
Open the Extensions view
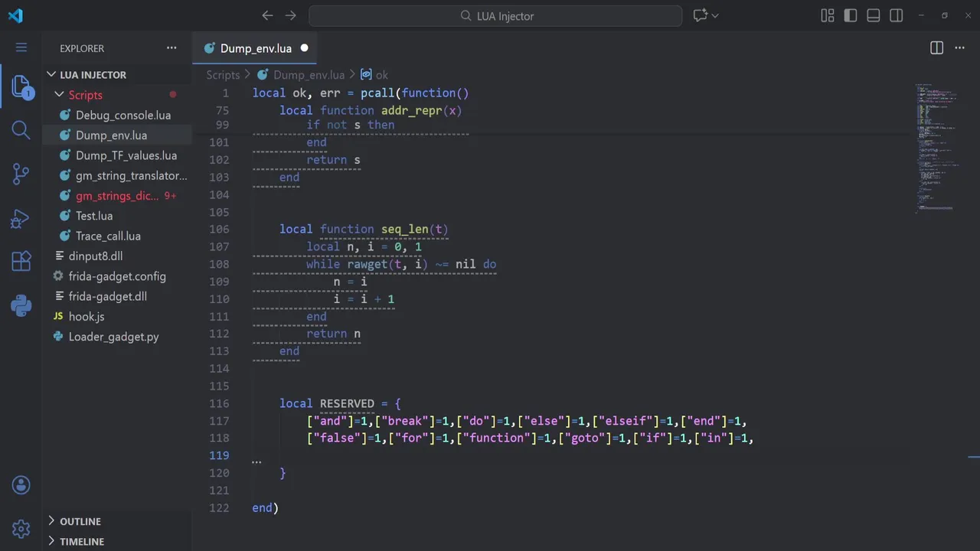point(21,262)
